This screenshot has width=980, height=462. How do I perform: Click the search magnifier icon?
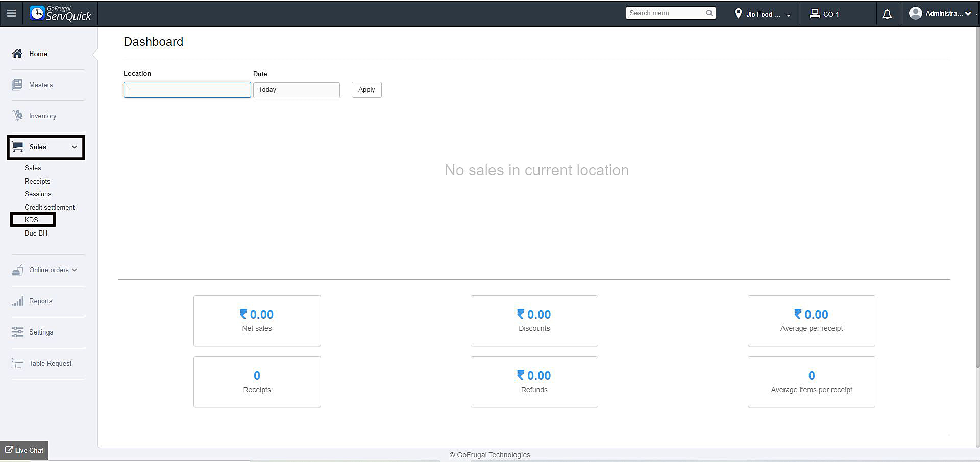(x=709, y=13)
